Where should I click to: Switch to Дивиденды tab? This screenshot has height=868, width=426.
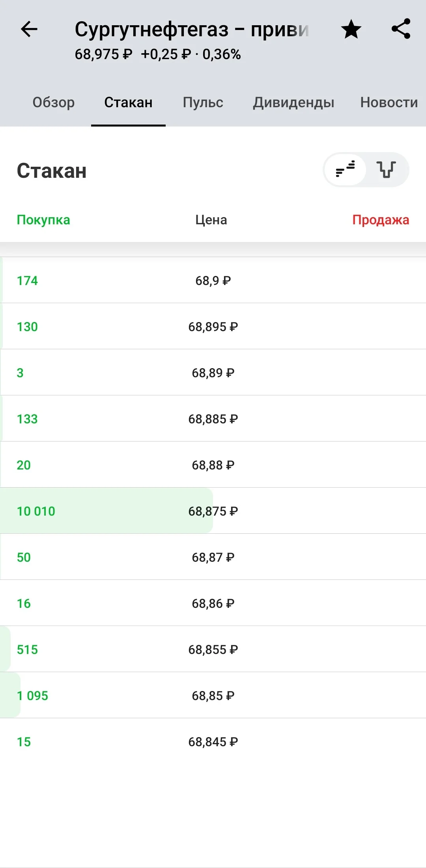tap(293, 102)
